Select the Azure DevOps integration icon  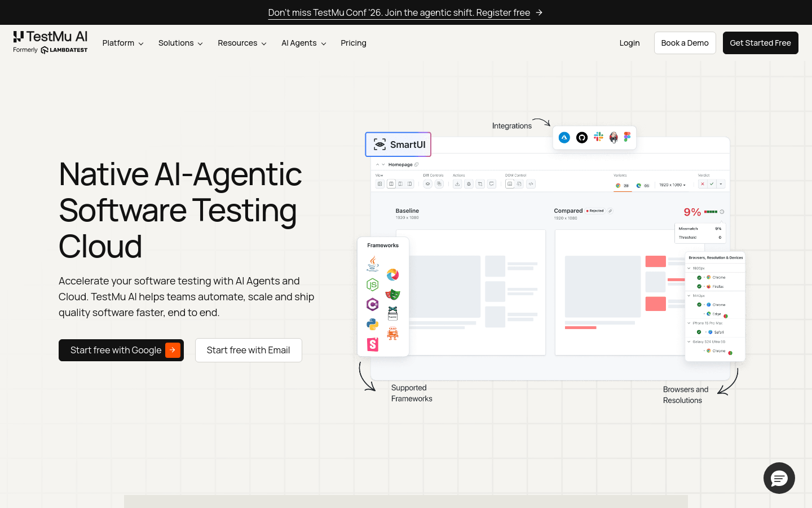tap(564, 137)
